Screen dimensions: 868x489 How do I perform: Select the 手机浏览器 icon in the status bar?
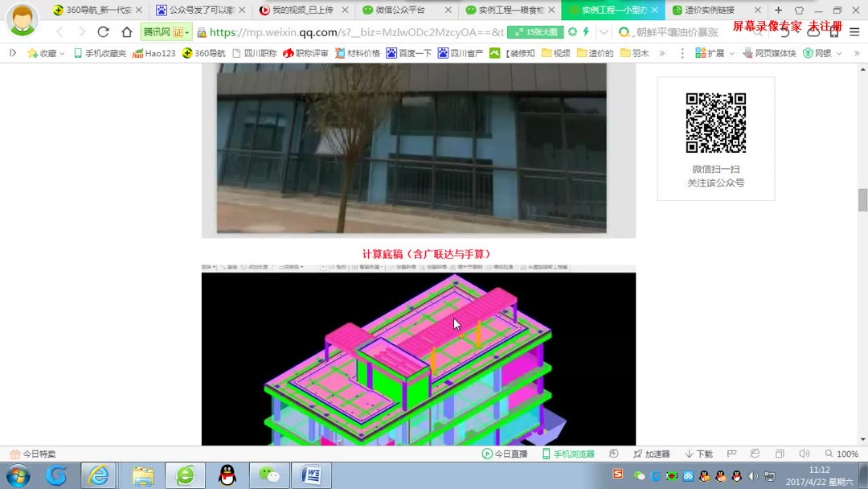pyautogui.click(x=547, y=453)
